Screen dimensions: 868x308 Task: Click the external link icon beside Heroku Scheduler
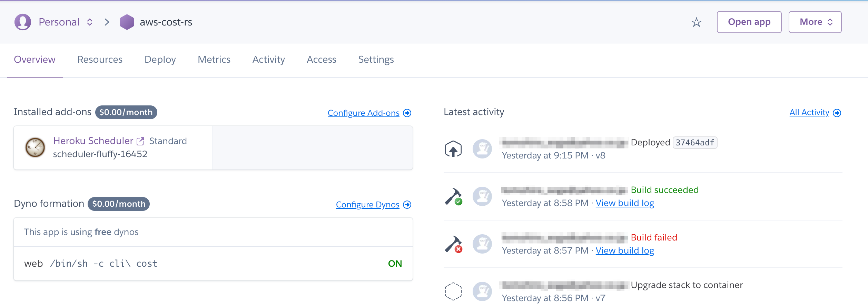(x=140, y=141)
